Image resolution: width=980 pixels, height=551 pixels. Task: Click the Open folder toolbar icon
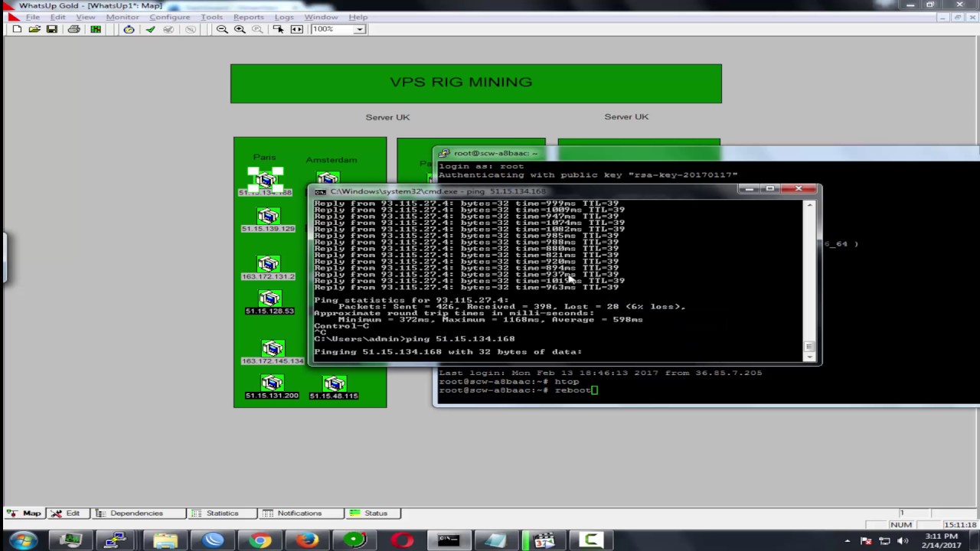pyautogui.click(x=34, y=29)
